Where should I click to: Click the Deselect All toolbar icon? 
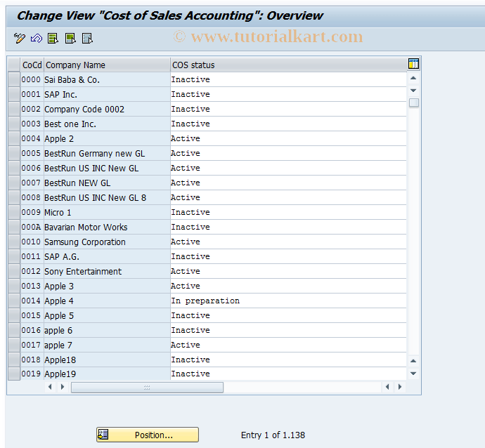point(87,39)
